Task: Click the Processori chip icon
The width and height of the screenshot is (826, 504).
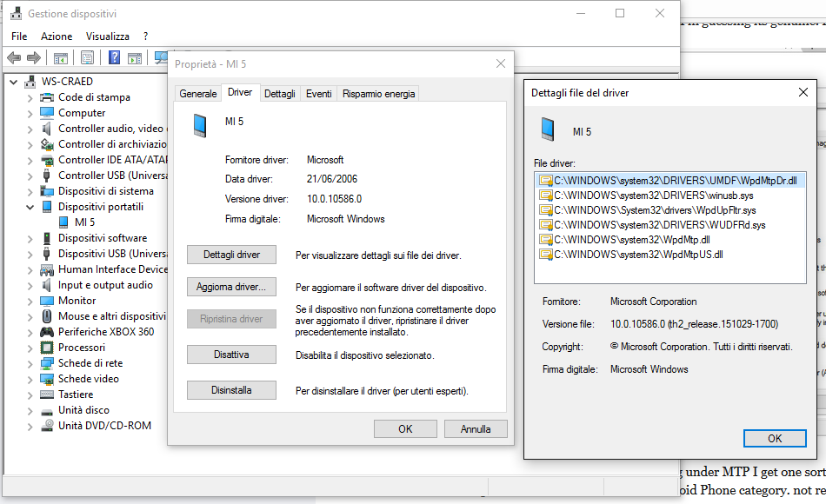Action: (47, 348)
